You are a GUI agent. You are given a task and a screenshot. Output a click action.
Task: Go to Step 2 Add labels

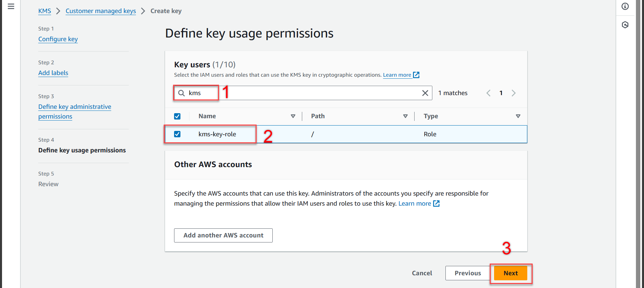[x=53, y=73]
